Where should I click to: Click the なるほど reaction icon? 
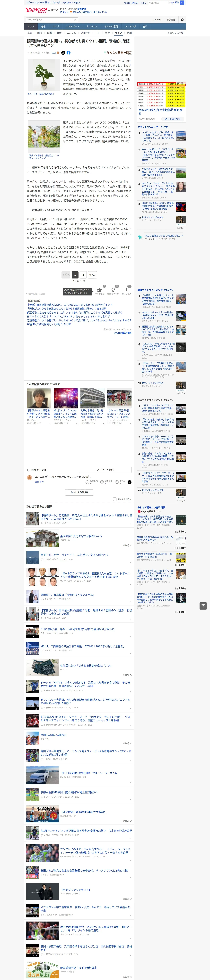pos(102,482)
